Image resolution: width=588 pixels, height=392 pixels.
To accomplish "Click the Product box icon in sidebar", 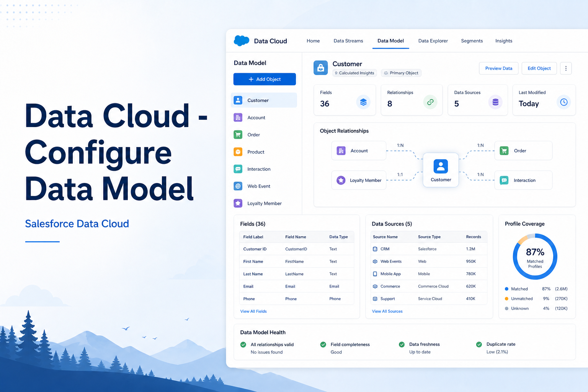I will (x=238, y=152).
